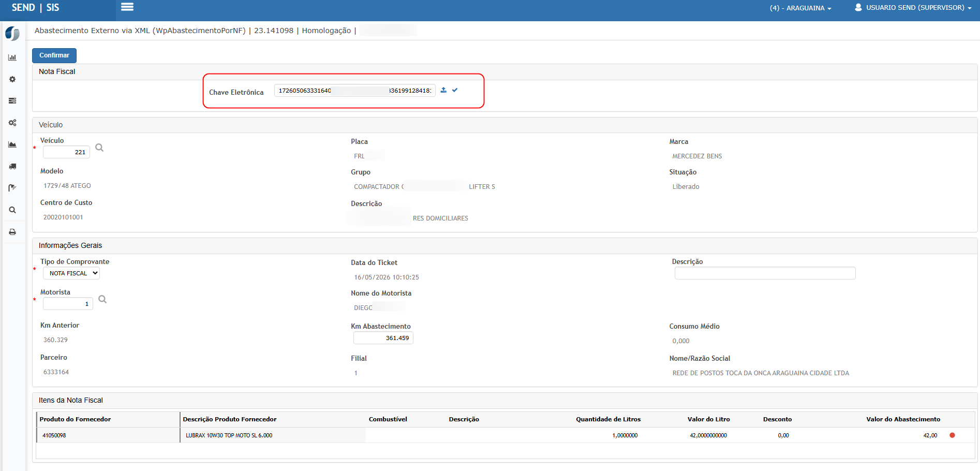Focus the Chave Eletrônica input field
980x471 pixels.
coord(354,91)
